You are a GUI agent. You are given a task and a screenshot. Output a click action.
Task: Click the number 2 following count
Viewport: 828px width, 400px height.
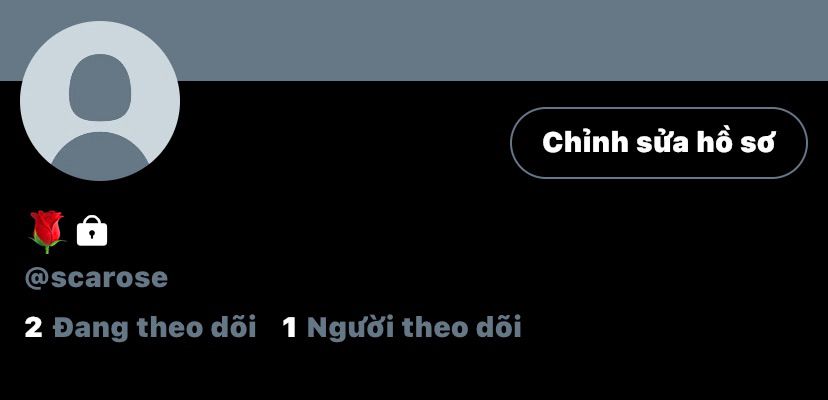point(33,328)
